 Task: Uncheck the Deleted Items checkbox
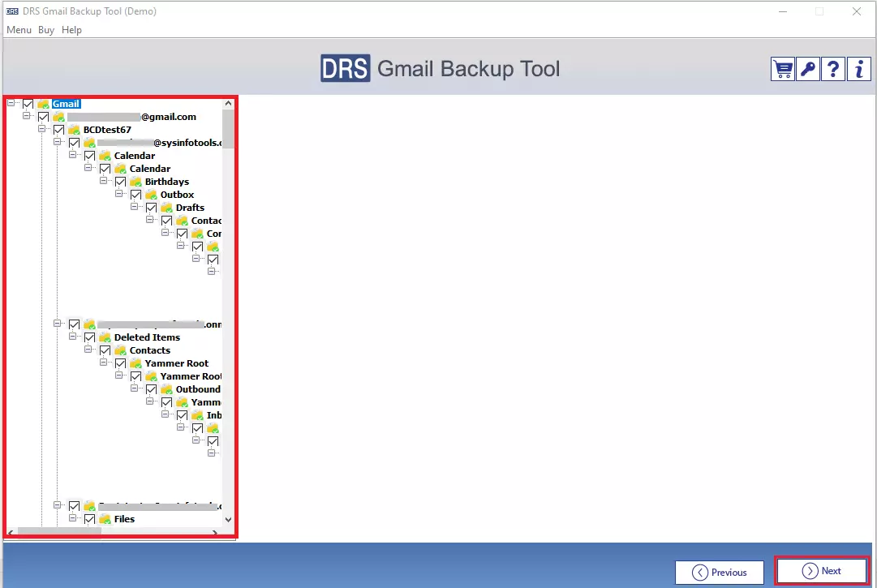click(x=89, y=337)
